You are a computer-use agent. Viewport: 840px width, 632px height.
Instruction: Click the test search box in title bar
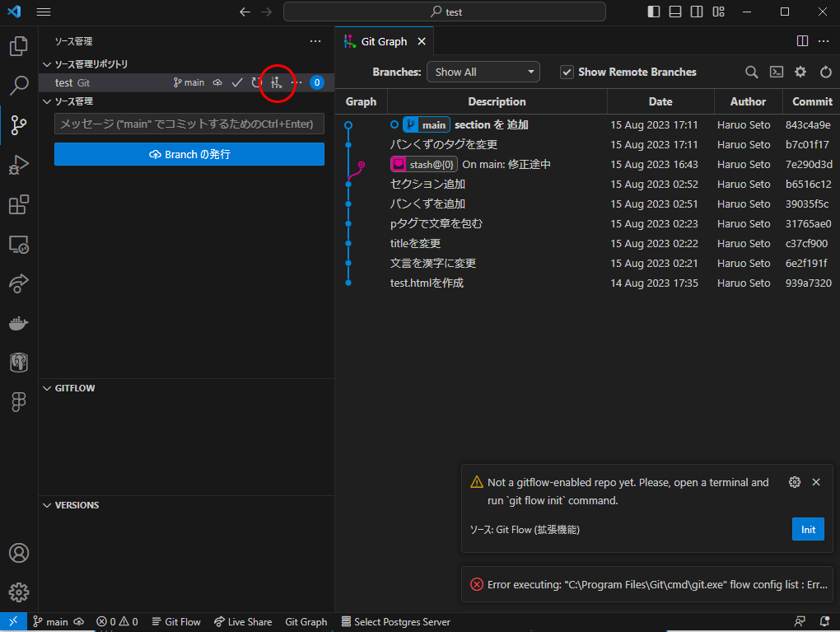coord(445,12)
